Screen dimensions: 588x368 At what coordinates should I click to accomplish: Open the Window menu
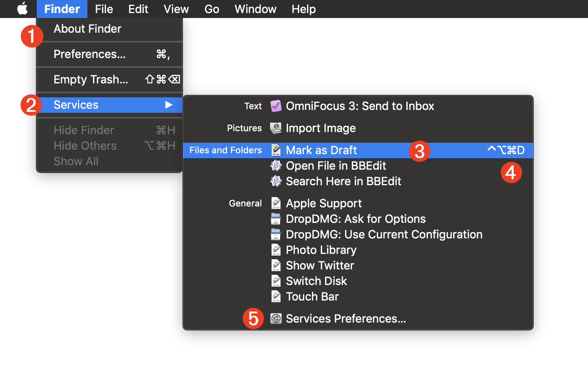[255, 9]
